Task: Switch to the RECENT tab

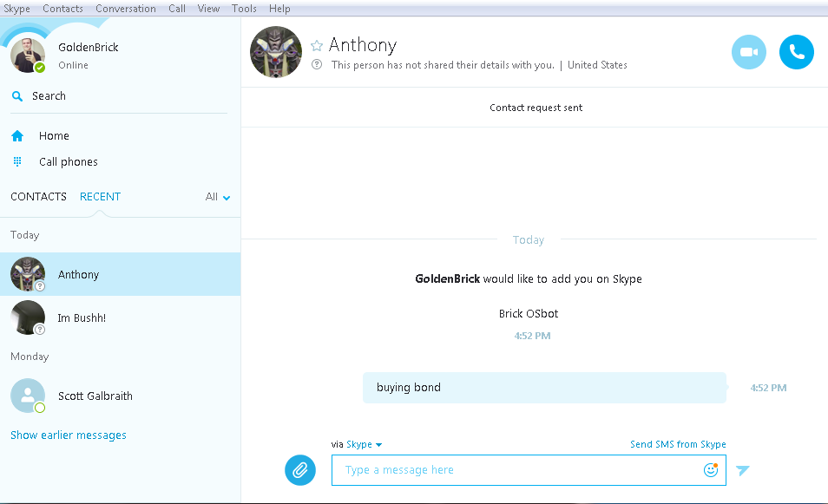Action: (x=101, y=196)
